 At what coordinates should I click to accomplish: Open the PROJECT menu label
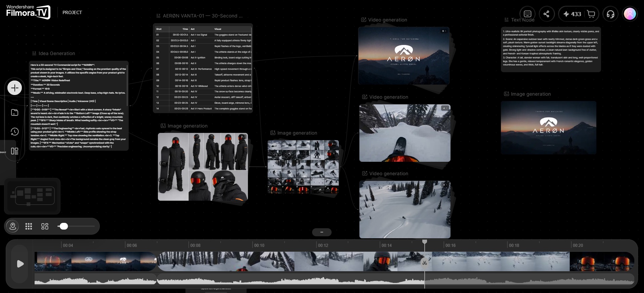pos(72,12)
